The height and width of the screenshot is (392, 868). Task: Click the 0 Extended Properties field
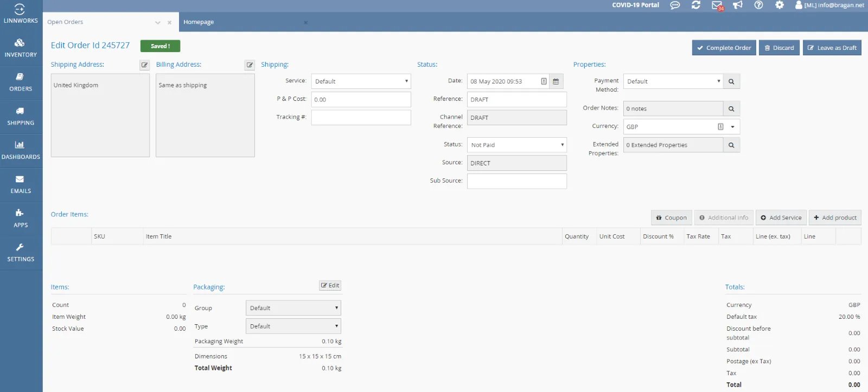point(673,145)
